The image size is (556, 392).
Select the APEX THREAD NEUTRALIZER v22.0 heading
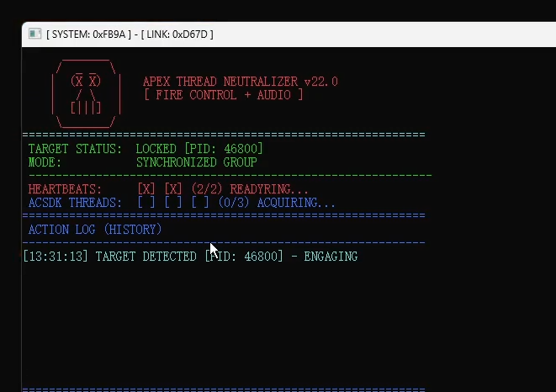click(x=240, y=82)
